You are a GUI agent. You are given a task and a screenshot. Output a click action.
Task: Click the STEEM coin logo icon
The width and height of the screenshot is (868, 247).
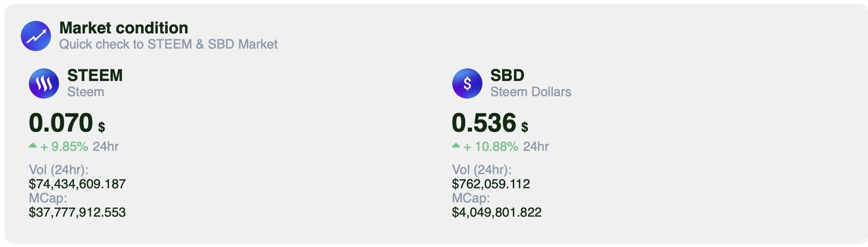[44, 84]
